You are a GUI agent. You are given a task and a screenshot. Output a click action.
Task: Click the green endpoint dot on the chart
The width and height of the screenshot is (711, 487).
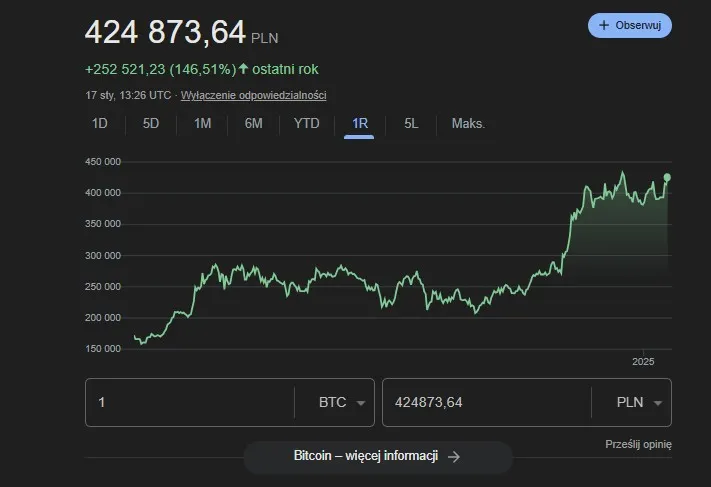[667, 177]
